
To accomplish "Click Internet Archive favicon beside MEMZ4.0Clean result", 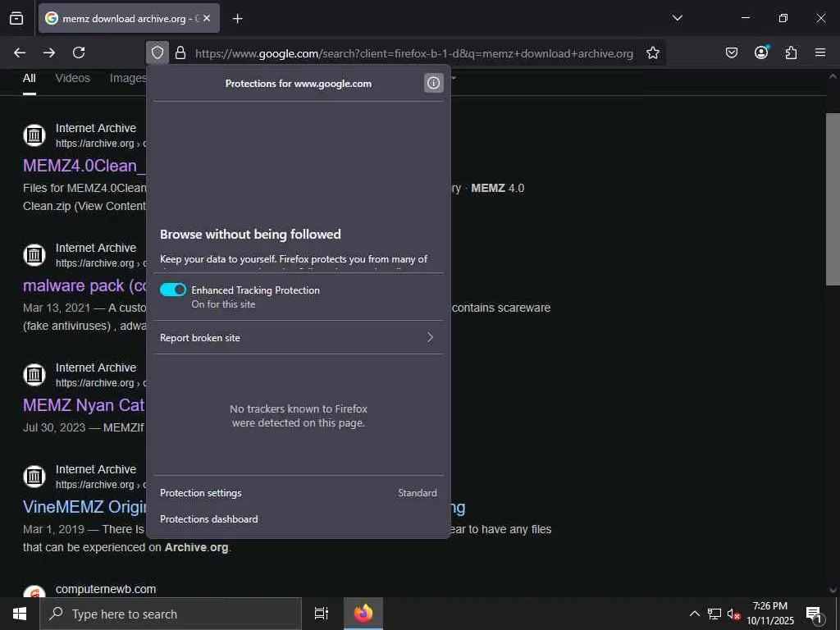I will [34, 135].
